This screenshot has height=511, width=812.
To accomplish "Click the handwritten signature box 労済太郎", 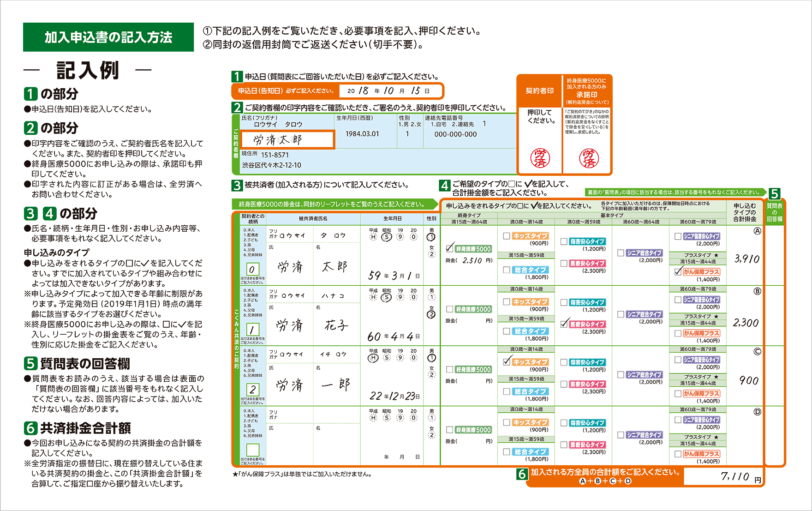I will pyautogui.click(x=287, y=139).
